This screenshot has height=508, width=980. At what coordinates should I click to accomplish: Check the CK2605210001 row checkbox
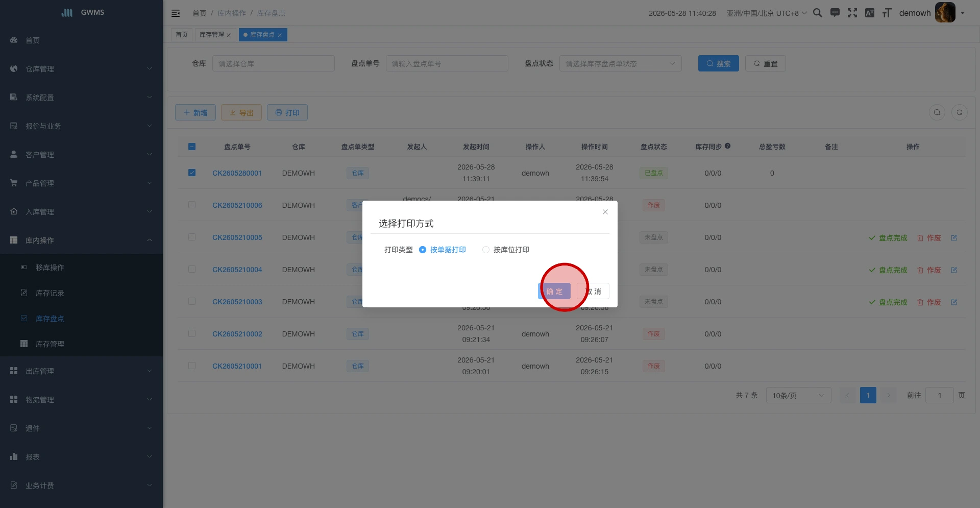(192, 366)
